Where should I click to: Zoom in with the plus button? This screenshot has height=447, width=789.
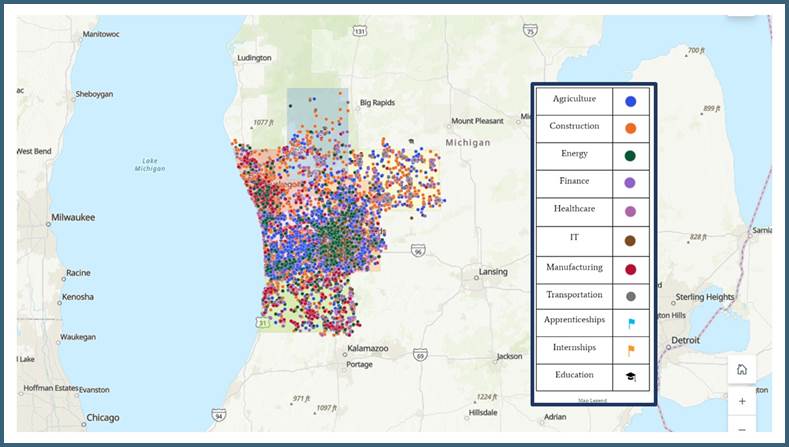coord(742,401)
